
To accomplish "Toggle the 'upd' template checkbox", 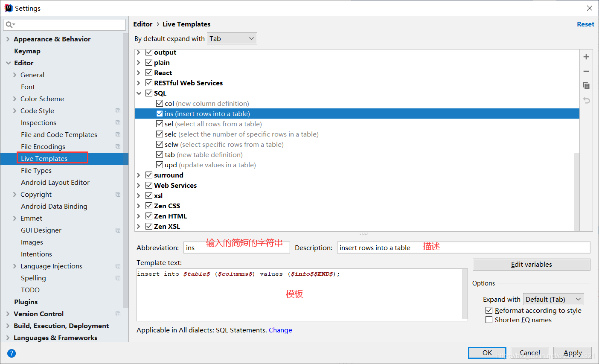I will tap(160, 165).
